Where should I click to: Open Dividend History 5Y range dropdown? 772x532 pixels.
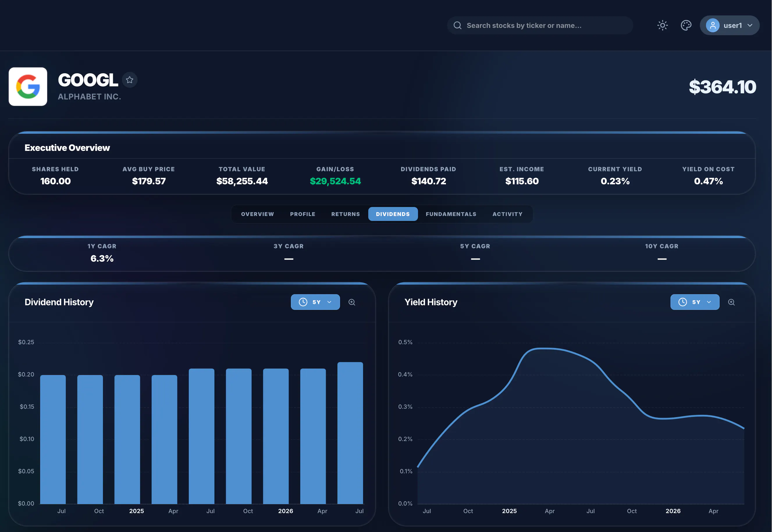(315, 302)
